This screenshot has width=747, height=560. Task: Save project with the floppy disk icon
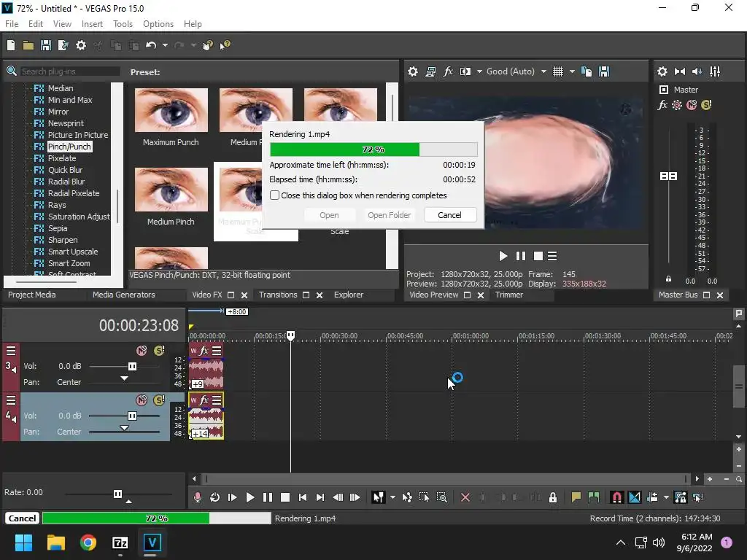[x=46, y=45]
